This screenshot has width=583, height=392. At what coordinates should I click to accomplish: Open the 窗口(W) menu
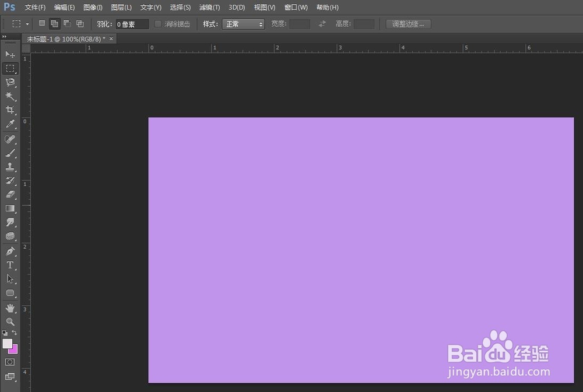[x=296, y=8]
